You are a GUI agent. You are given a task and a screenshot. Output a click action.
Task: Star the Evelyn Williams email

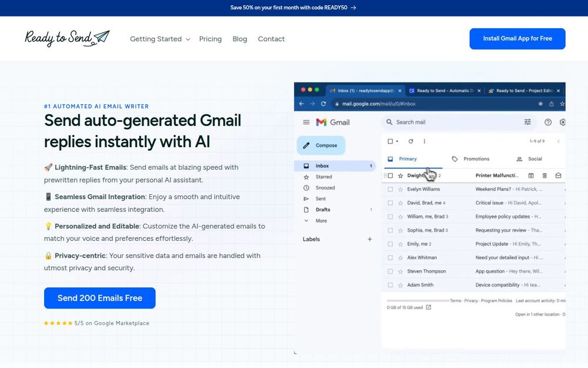point(400,189)
